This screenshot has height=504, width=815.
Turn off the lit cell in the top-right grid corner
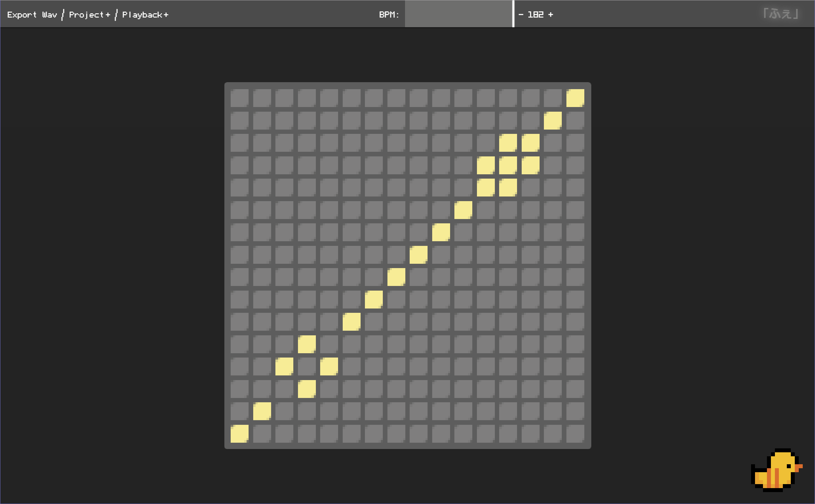[x=575, y=98]
